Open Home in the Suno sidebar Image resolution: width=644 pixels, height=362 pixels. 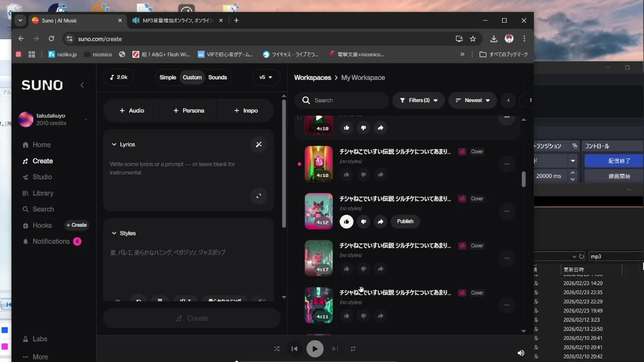[36, 145]
